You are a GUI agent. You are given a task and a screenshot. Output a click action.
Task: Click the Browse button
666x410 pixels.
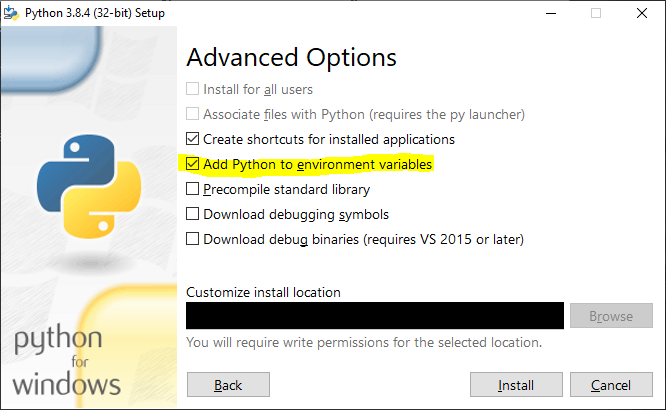coord(611,316)
